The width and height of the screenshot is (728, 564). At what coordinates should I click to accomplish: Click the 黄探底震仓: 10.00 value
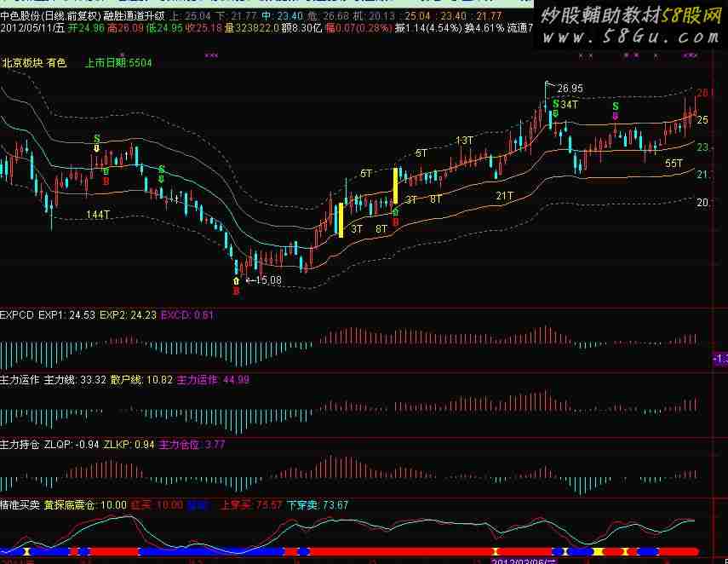pos(85,505)
